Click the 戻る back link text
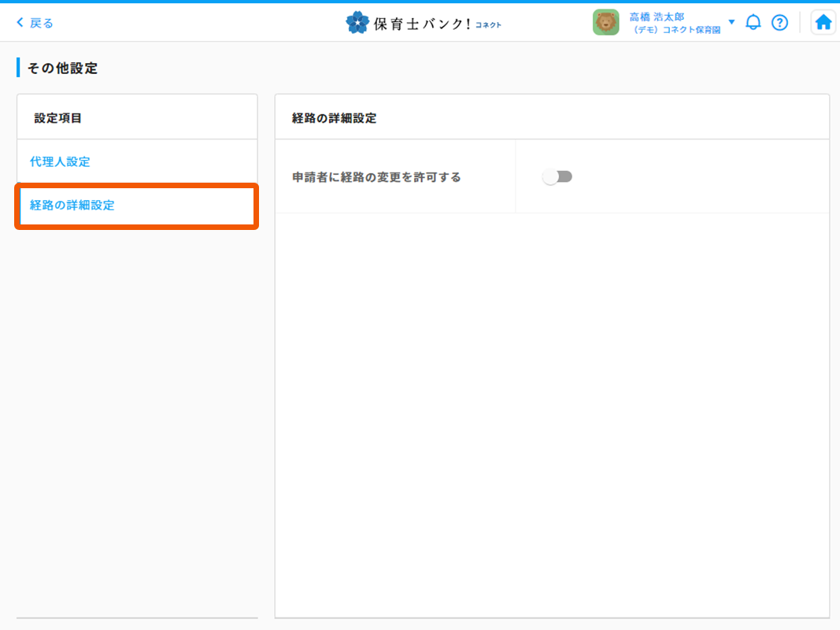The width and height of the screenshot is (840, 630). point(42,23)
